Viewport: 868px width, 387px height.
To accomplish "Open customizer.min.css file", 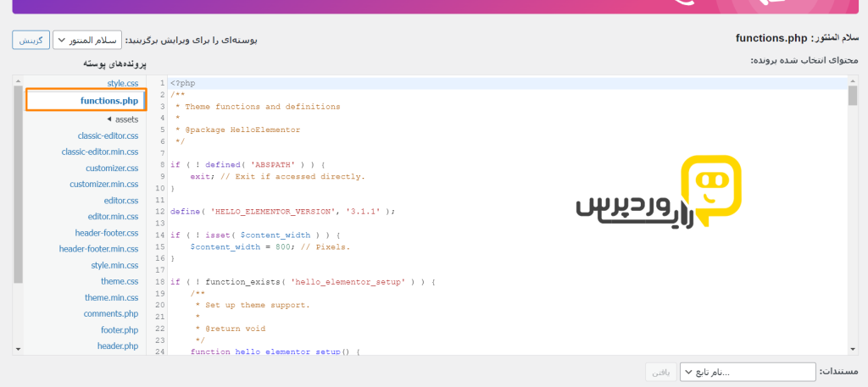I will (104, 184).
